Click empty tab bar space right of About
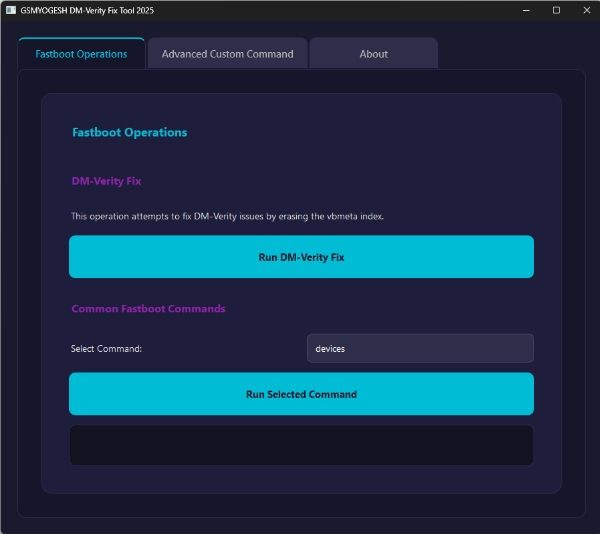 point(510,54)
